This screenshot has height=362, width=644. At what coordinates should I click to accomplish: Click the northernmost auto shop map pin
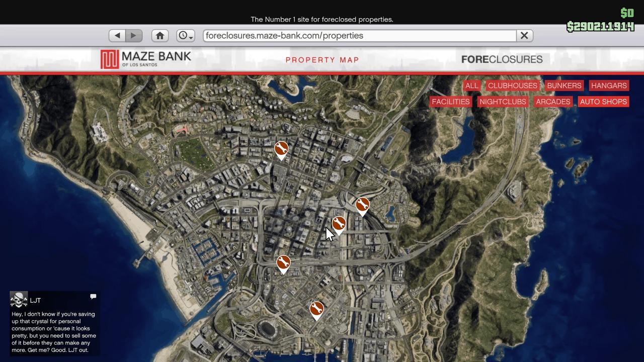[281, 149]
